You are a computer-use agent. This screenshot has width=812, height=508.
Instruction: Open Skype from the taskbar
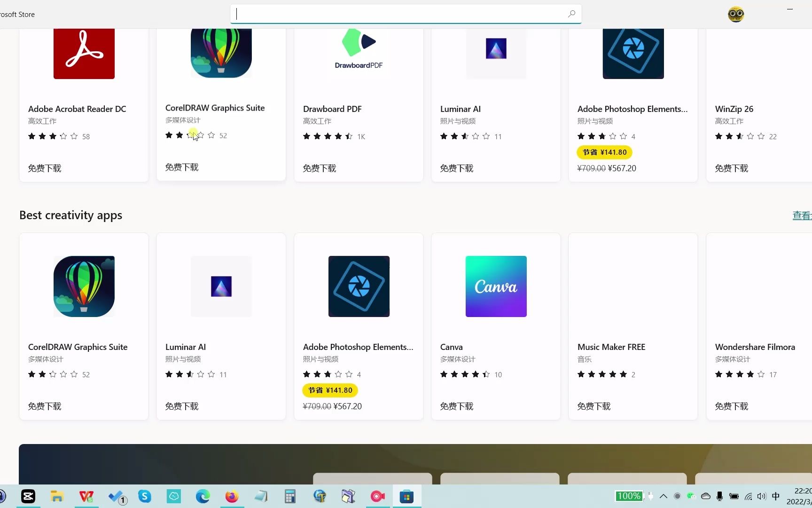(145, 496)
